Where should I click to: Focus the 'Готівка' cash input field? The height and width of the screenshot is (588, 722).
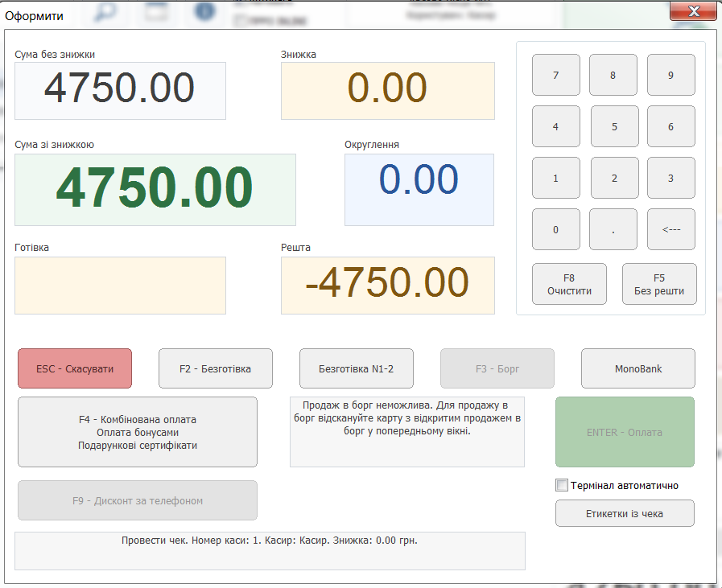click(x=120, y=286)
